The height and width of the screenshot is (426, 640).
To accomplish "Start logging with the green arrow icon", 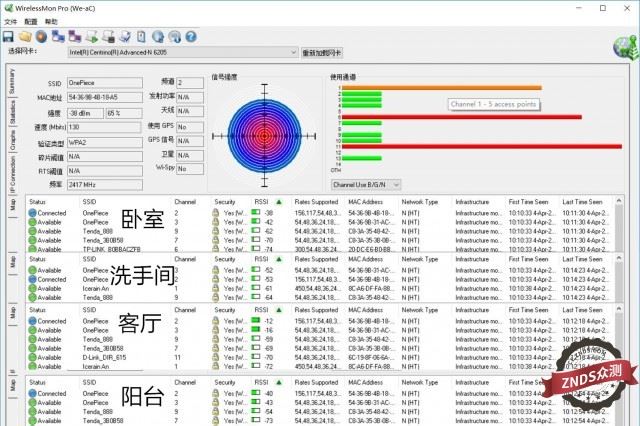I will (91, 37).
